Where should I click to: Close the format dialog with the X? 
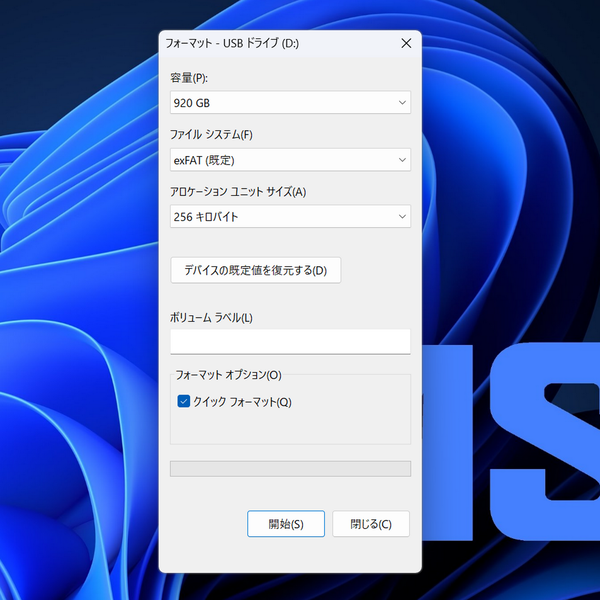pos(406,44)
